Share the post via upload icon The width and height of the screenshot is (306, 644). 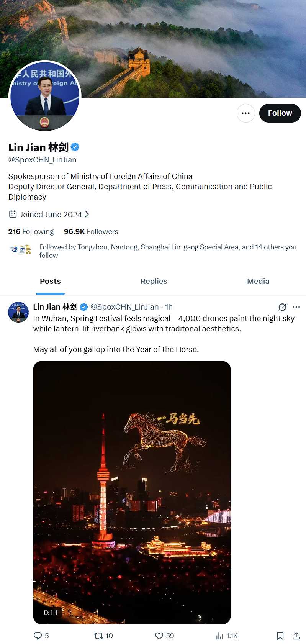(x=296, y=636)
